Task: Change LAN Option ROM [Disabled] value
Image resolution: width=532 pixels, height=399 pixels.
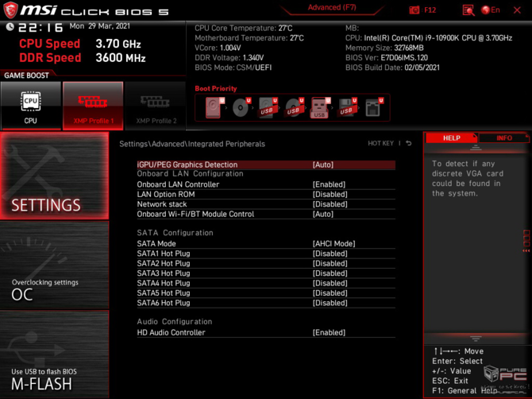Action: [x=330, y=194]
